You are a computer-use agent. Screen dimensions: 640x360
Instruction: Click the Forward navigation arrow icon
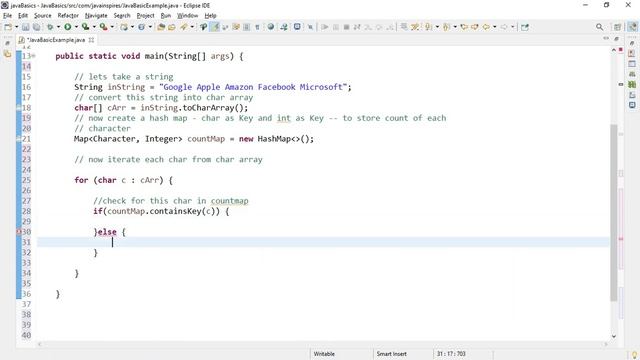pyautogui.click(x=504, y=27)
